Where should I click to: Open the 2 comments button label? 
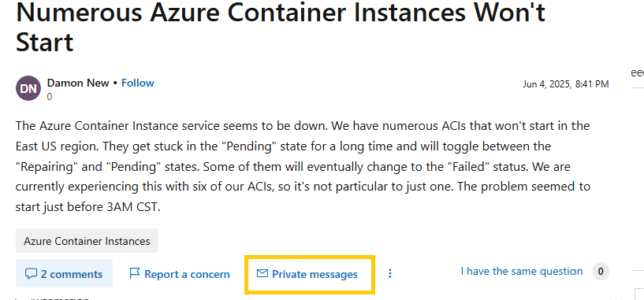pos(72,274)
